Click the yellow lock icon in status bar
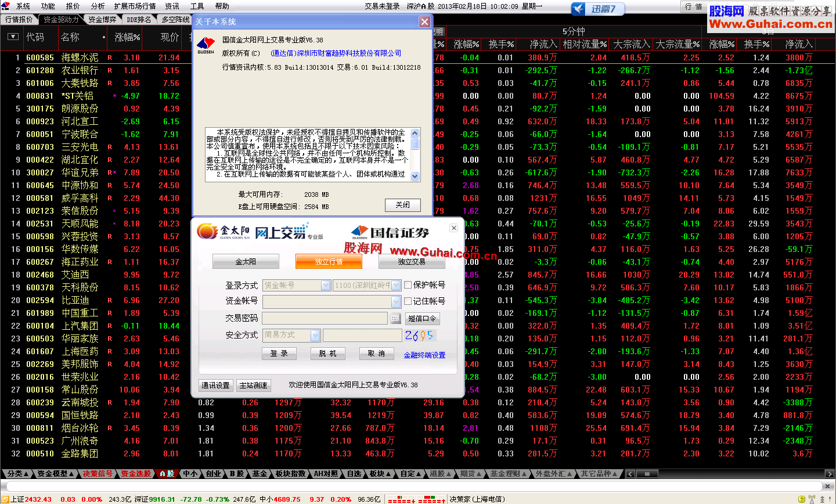The width and height of the screenshot is (836, 504). point(802,499)
